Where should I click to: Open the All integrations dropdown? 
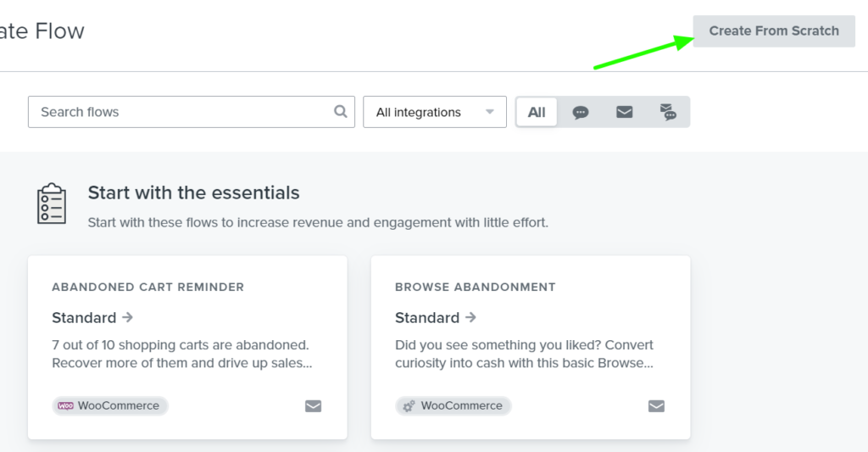coord(435,112)
